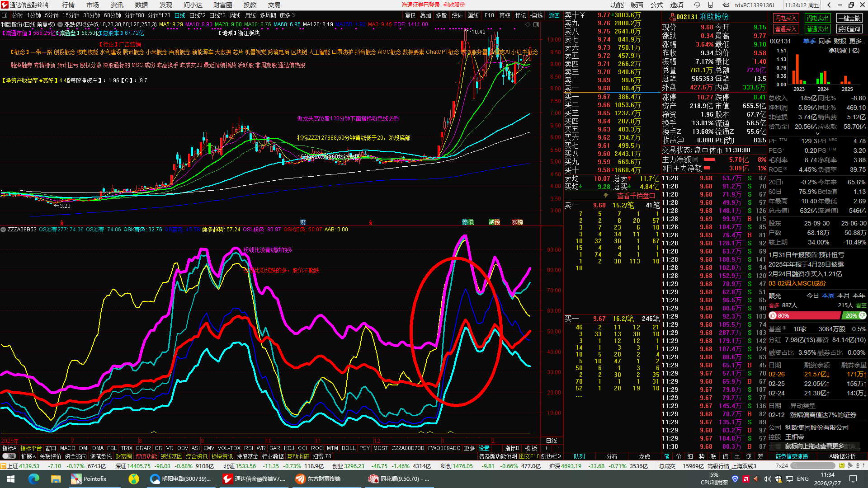
Task: Open the mail envelope icon
Action: (x=726, y=5)
